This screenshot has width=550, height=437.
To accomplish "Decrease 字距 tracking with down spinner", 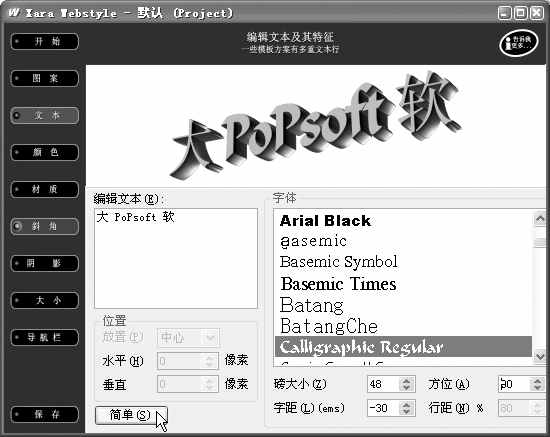I will tap(407, 412).
